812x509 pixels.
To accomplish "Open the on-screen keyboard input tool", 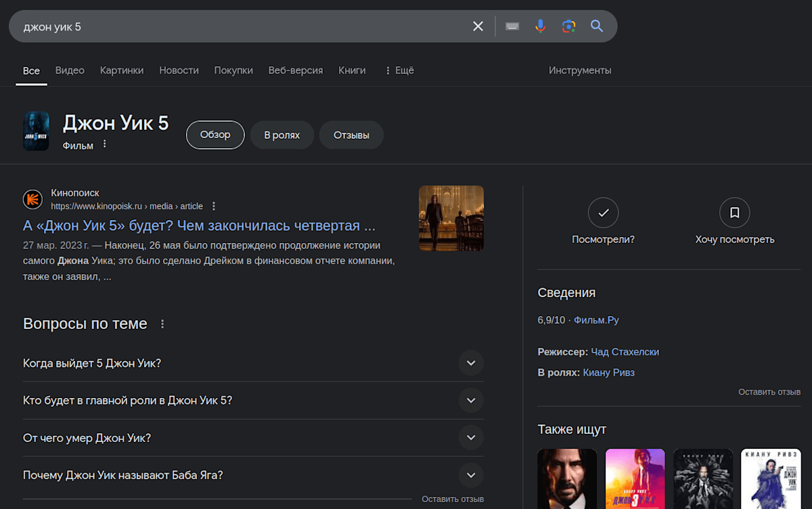I will click(x=512, y=26).
